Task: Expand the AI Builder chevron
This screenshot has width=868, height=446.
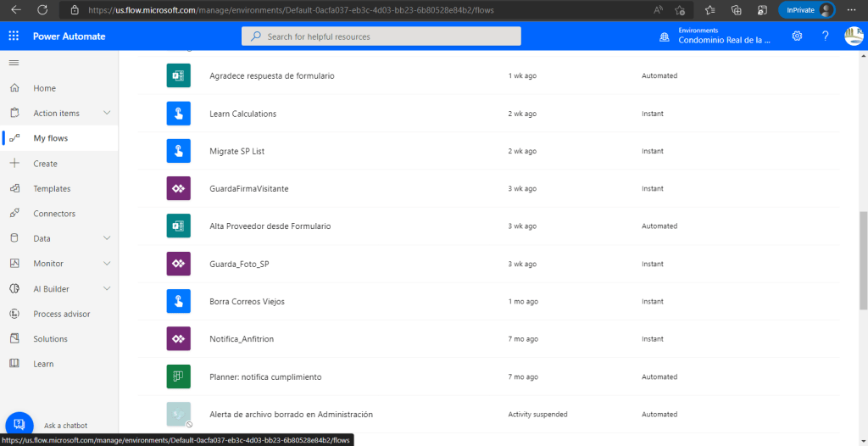Action: point(107,289)
